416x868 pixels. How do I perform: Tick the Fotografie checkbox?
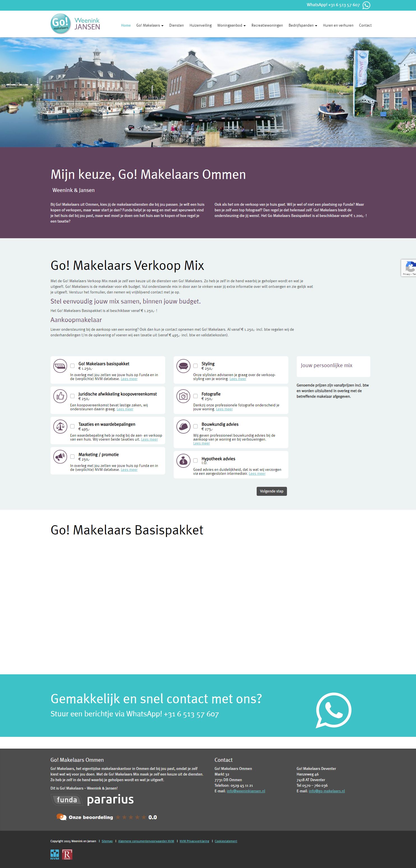click(196, 396)
